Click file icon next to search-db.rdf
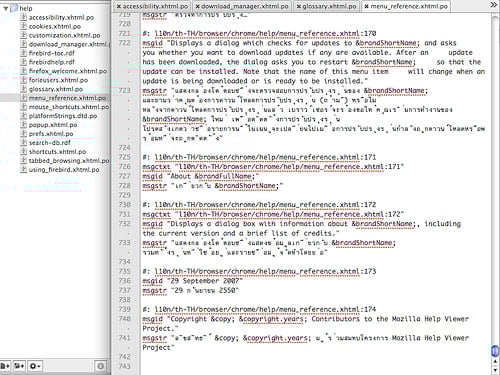500x375 pixels. (23, 142)
